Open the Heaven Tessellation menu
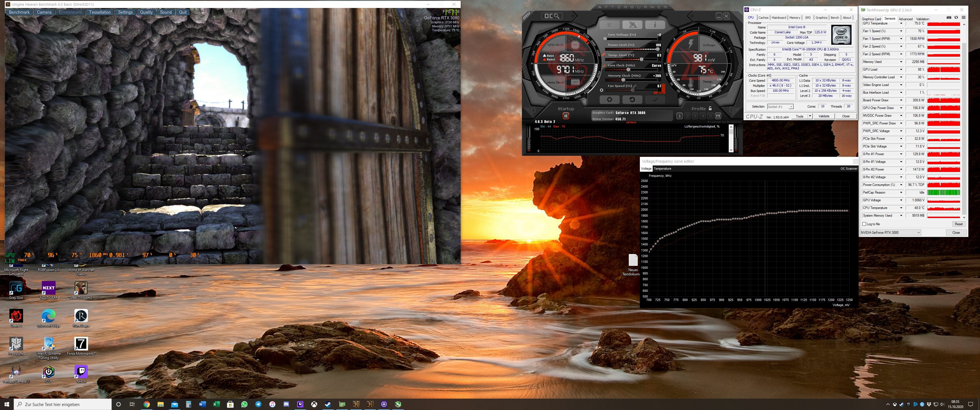 click(100, 12)
